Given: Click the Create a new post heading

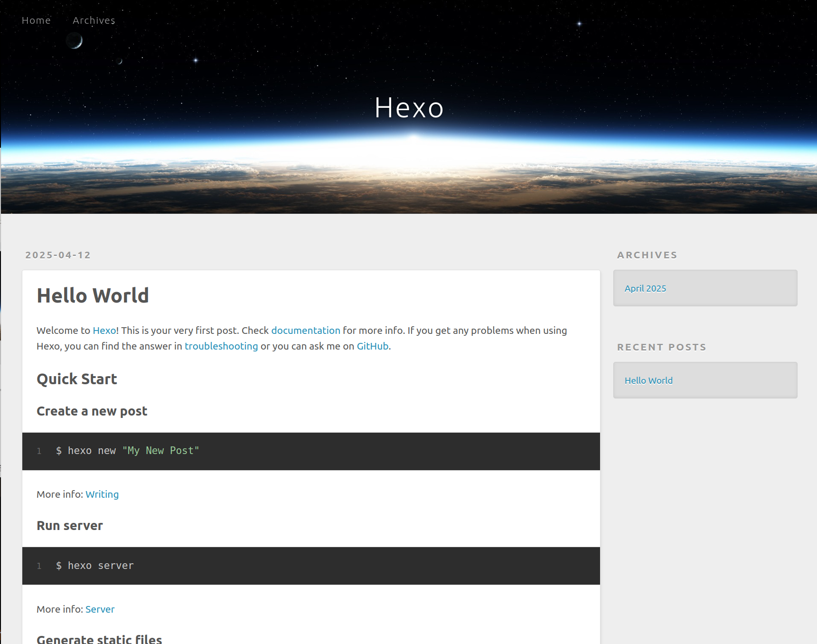Looking at the screenshot, I should (x=92, y=411).
